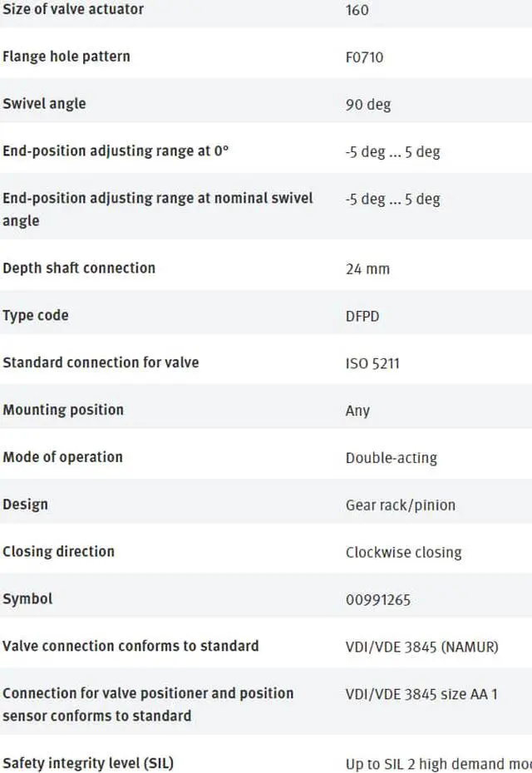Select the 24 mm depth value
532x773 pixels.
367,268
